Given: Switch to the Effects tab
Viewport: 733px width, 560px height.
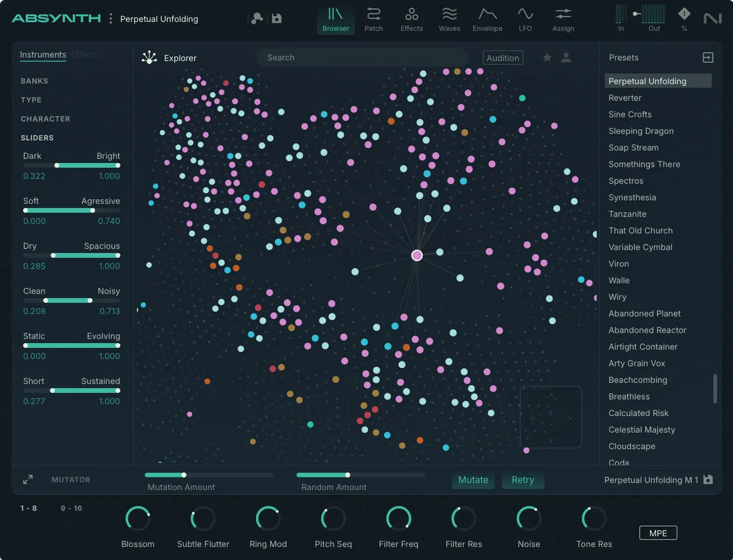Looking at the screenshot, I should pos(84,54).
